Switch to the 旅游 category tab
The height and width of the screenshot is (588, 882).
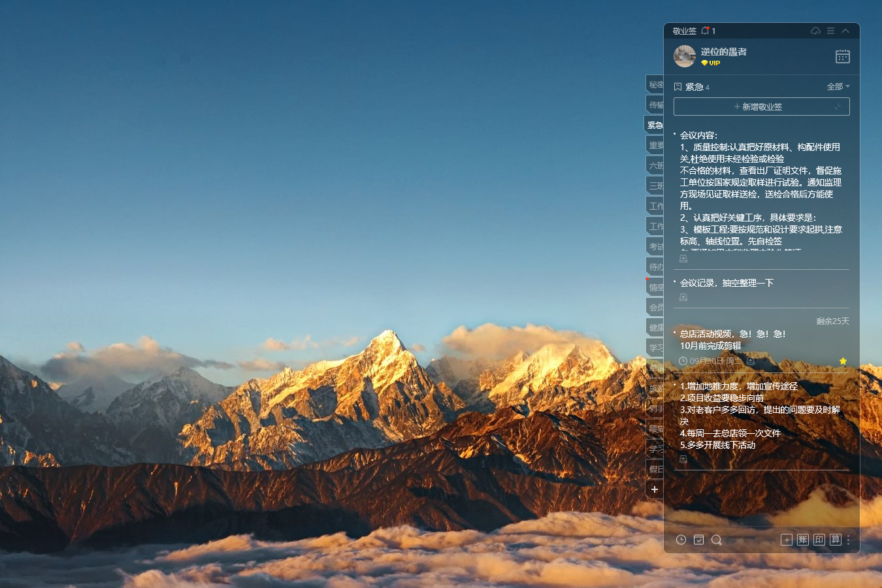(x=655, y=388)
